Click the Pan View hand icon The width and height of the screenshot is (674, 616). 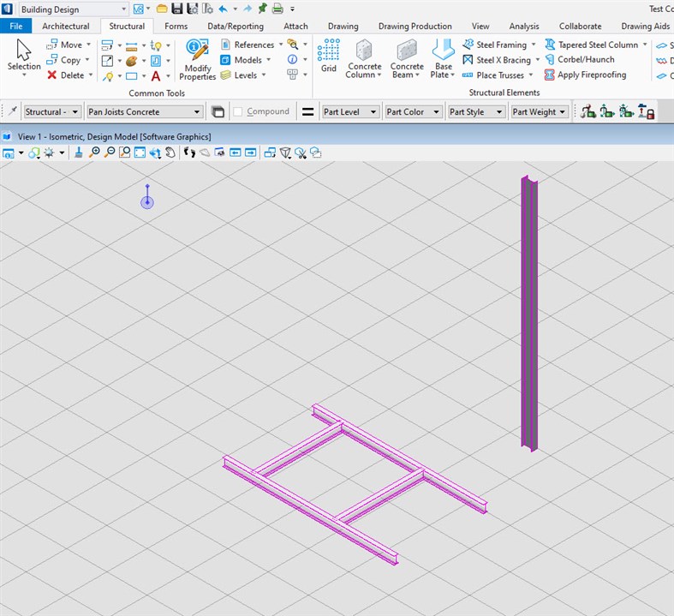(x=170, y=153)
